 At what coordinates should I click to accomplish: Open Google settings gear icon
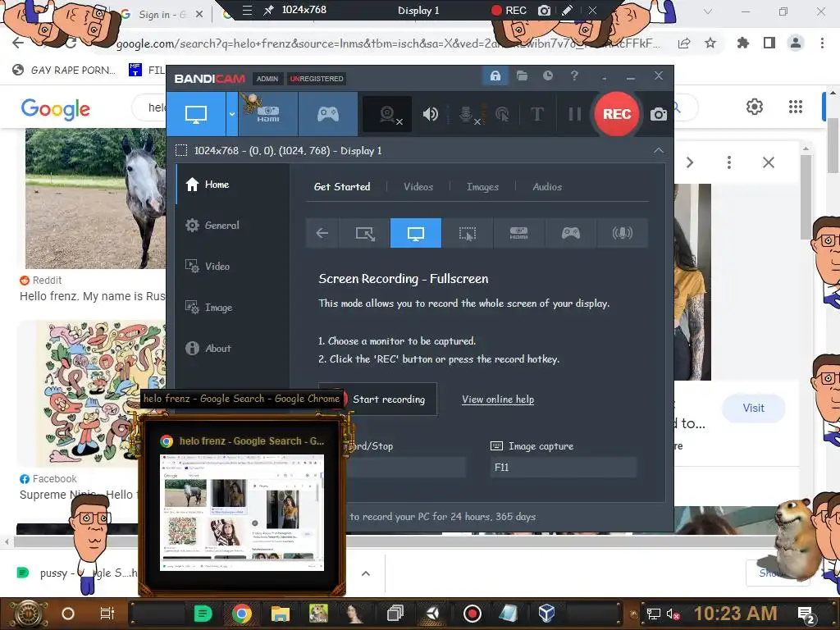coord(755,107)
